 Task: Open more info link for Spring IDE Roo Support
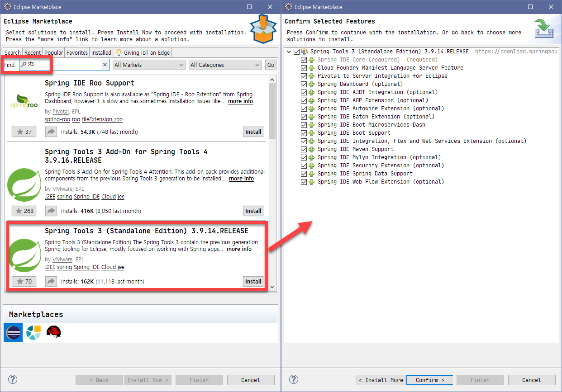click(240, 101)
